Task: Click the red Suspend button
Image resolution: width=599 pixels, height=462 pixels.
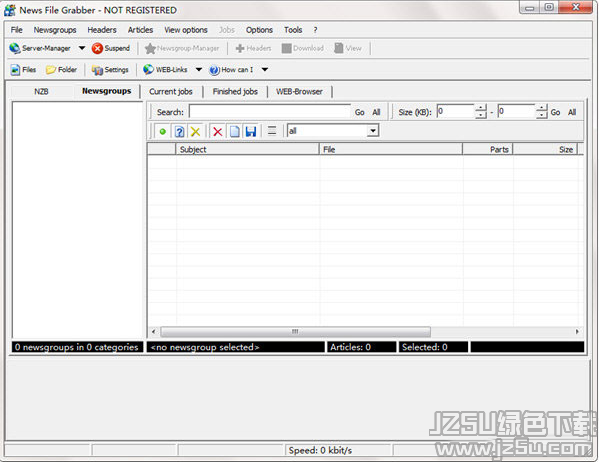Action: 111,48
